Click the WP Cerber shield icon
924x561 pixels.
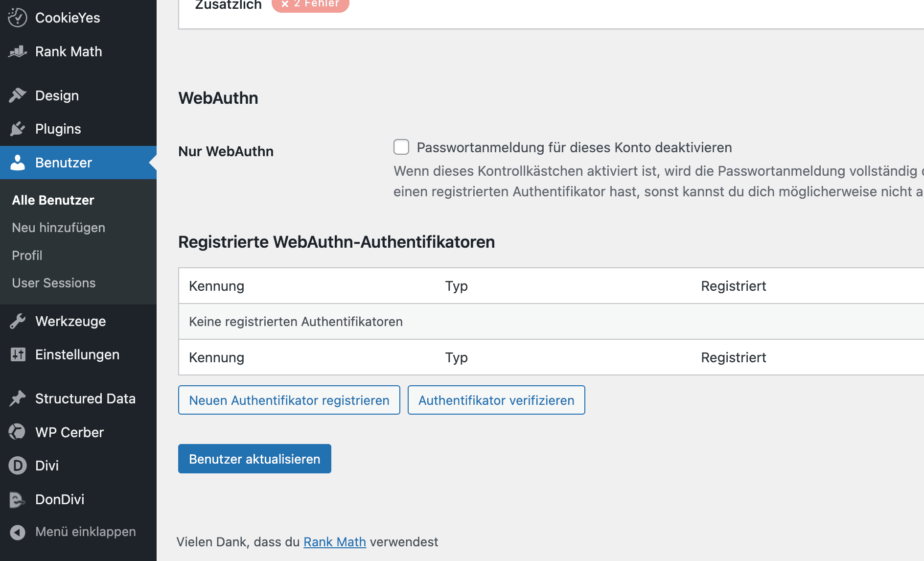(18, 432)
